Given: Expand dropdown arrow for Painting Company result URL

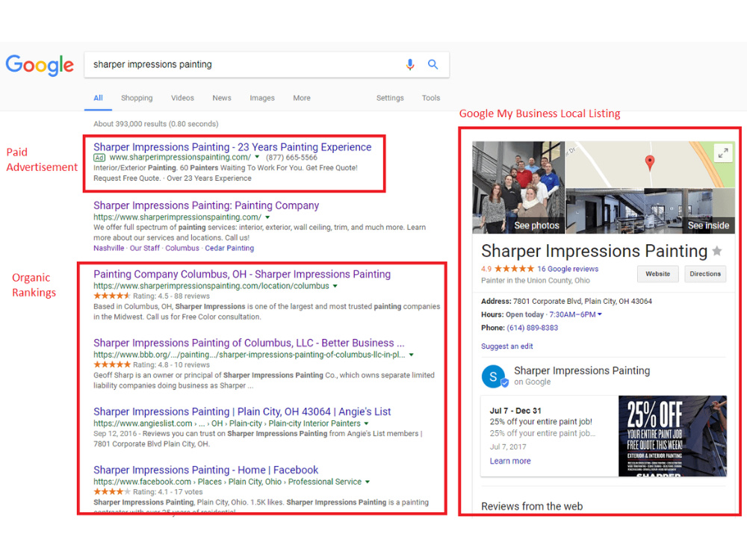Looking at the screenshot, I should [x=267, y=217].
